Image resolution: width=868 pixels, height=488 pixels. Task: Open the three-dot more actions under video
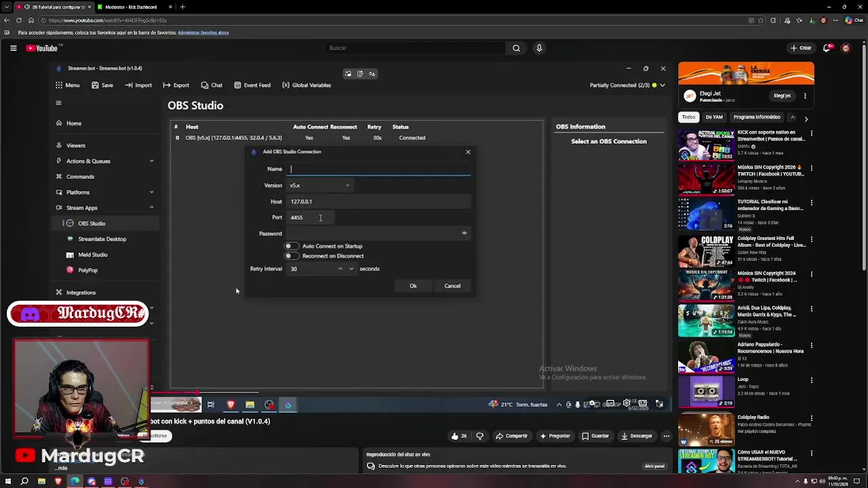(x=667, y=436)
